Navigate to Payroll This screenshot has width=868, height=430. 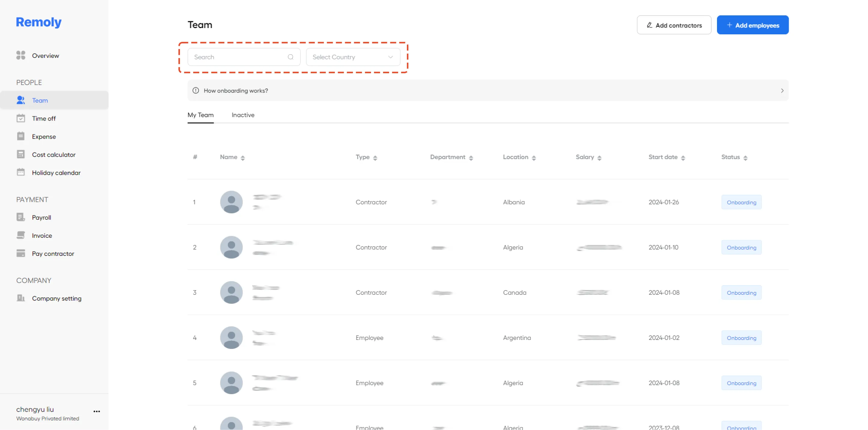42,217
